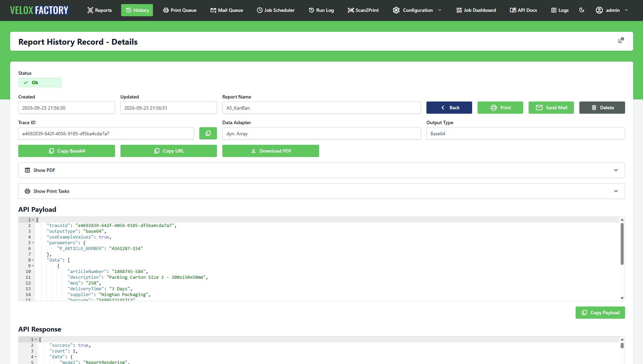Open the Mail Queue page

click(227, 10)
